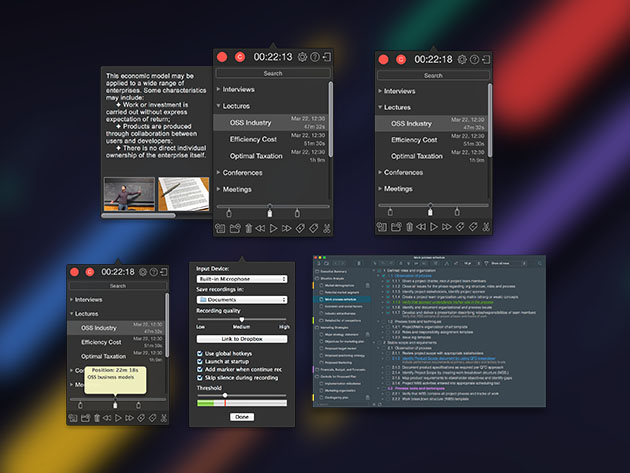Screen dimensions: 630x473
Task: Click the list scrollbar in the 00:22:13 window
Action: point(330,119)
